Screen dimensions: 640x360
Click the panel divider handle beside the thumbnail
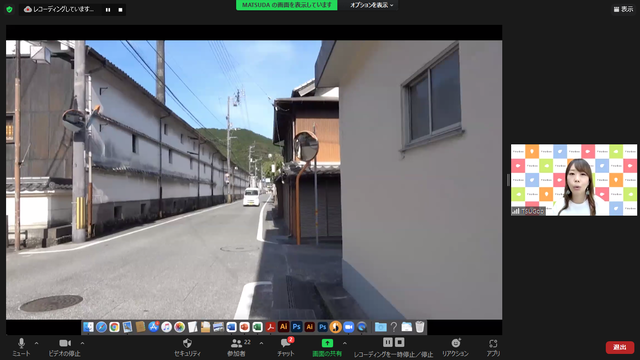pyautogui.click(x=508, y=180)
